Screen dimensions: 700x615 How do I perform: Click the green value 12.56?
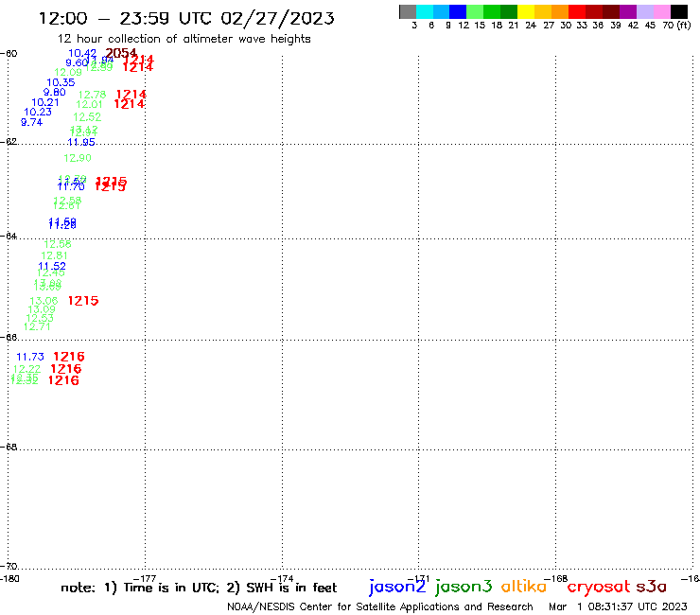(58, 244)
